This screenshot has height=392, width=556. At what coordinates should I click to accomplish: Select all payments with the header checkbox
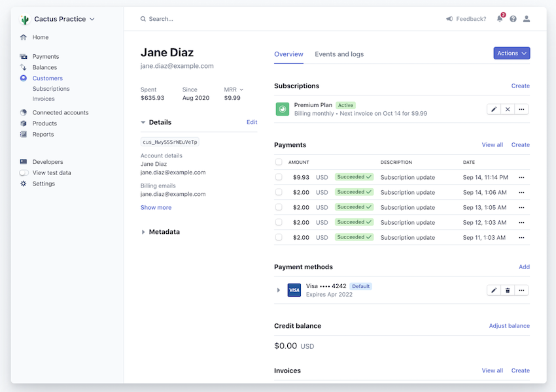[278, 162]
